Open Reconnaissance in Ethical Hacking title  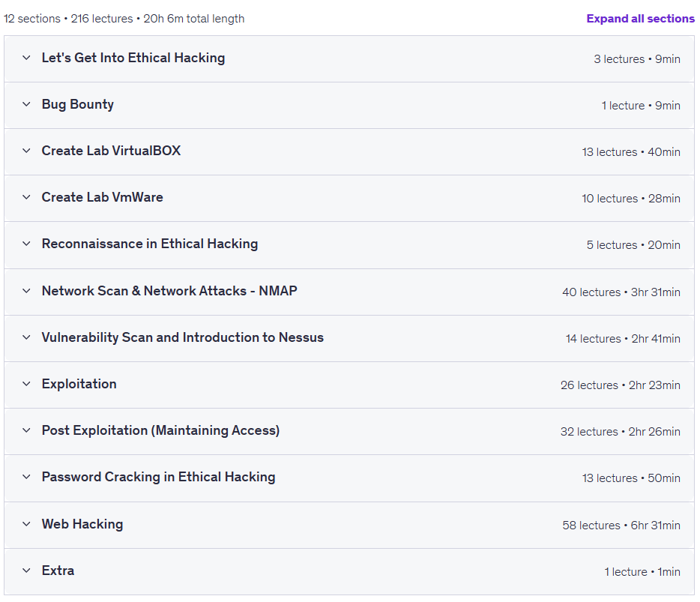pyautogui.click(x=150, y=244)
